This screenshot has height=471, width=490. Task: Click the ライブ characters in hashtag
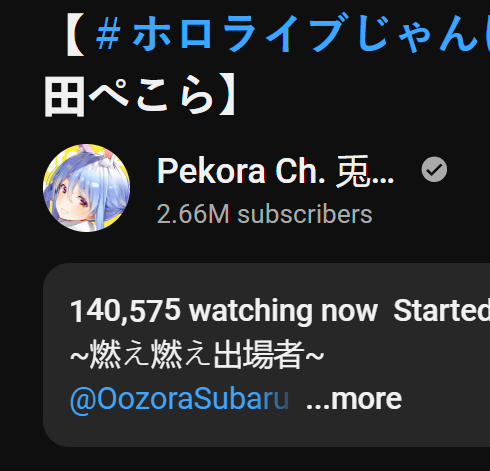tap(282, 34)
